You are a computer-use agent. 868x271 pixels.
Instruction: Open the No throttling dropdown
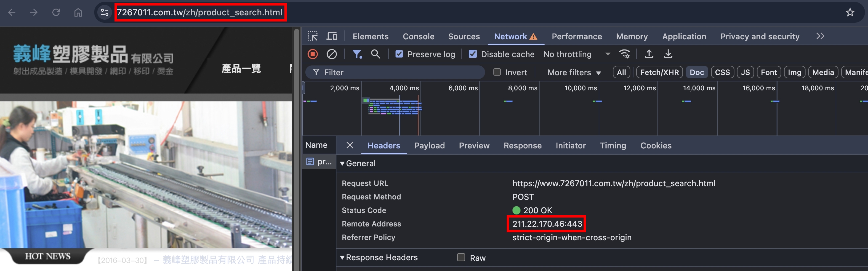point(577,54)
